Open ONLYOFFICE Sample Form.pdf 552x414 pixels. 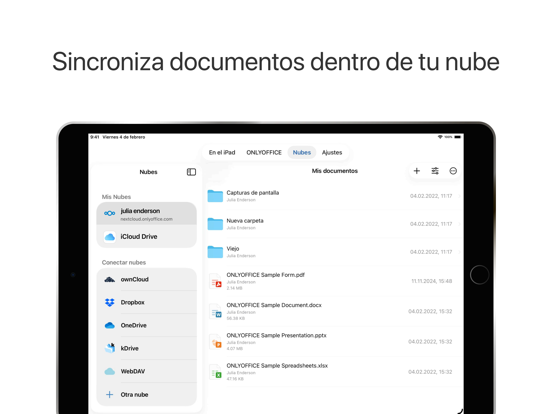coord(265,275)
